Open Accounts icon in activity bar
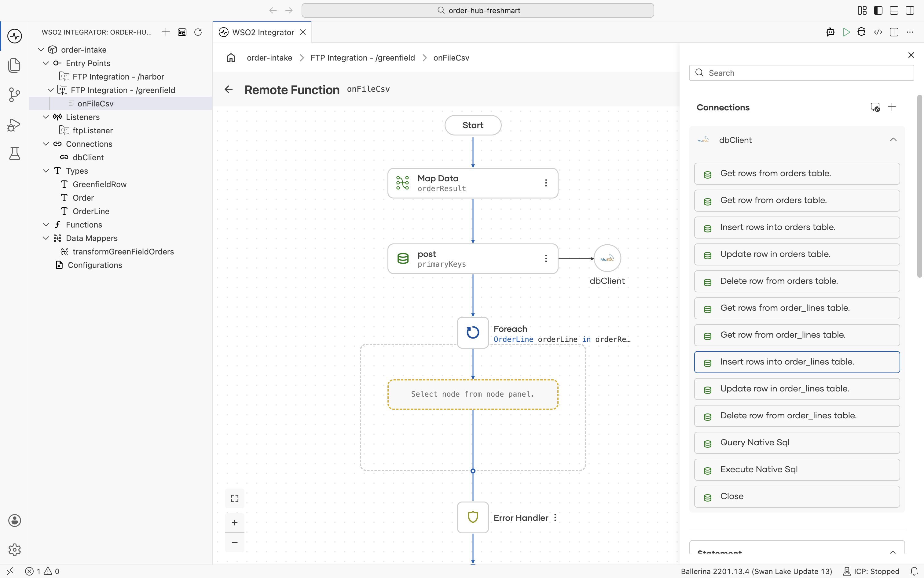The width and height of the screenshot is (924, 578). (14, 521)
